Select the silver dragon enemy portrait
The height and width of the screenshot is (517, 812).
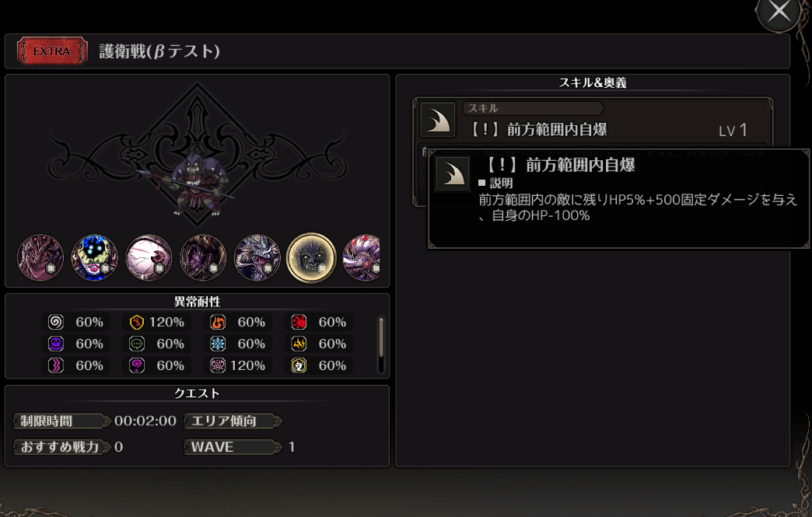[x=257, y=257]
